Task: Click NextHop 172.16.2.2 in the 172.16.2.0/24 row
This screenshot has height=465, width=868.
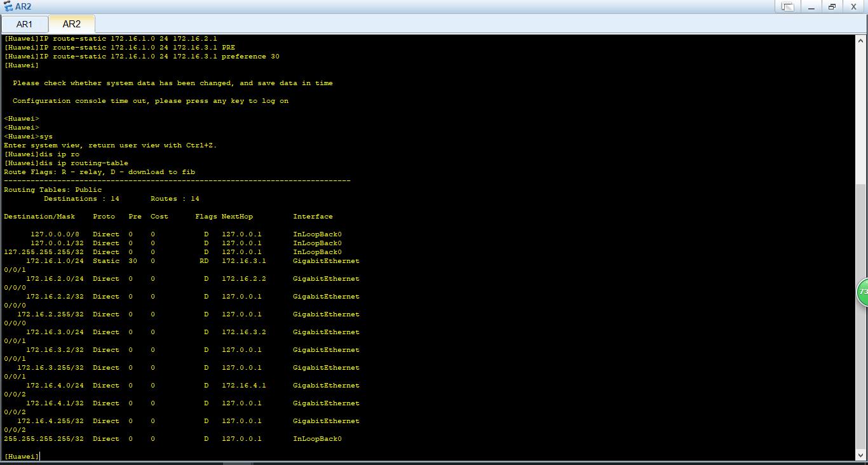Action: coord(244,279)
